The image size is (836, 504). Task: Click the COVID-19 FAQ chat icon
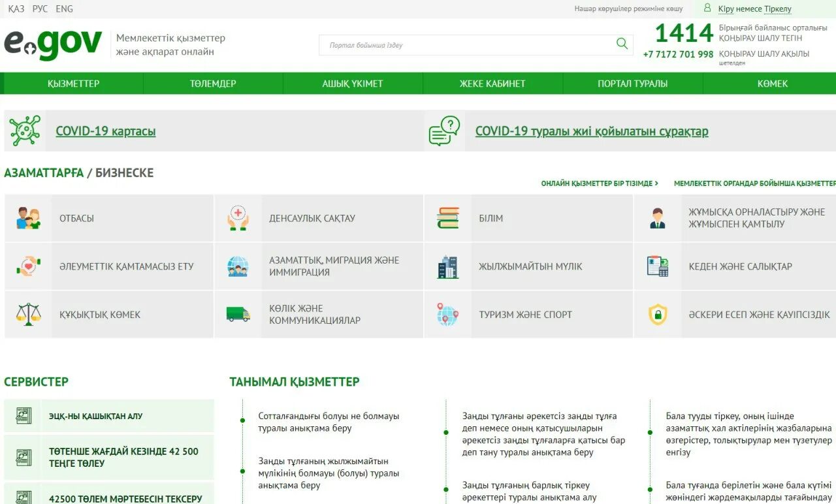(x=445, y=131)
